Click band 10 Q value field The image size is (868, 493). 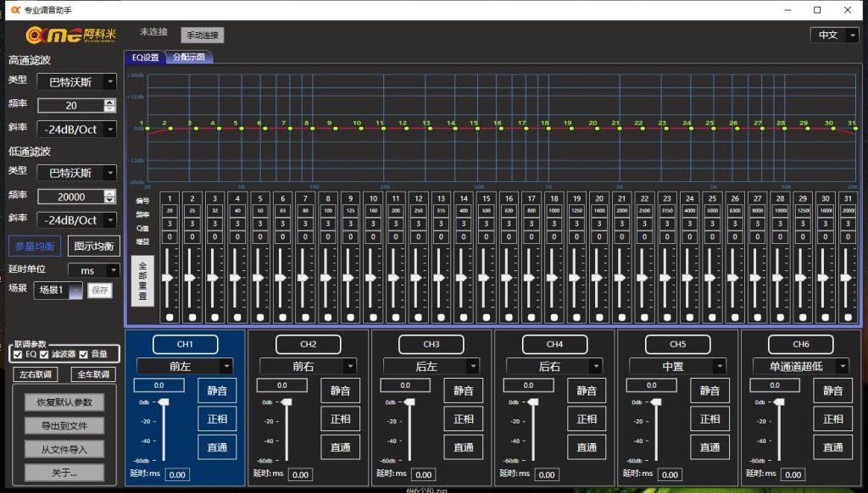click(373, 224)
